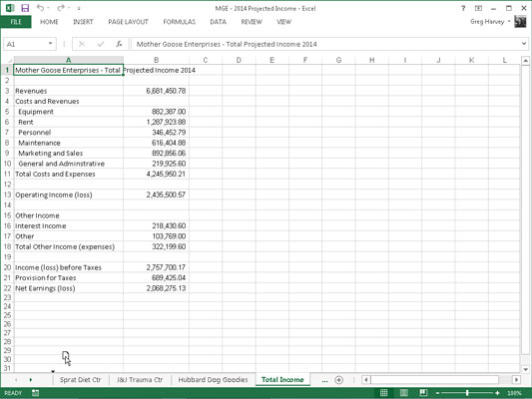This screenshot has width=532, height=399.
Task: Switch to Page Break Preview icon
Action: (423, 393)
